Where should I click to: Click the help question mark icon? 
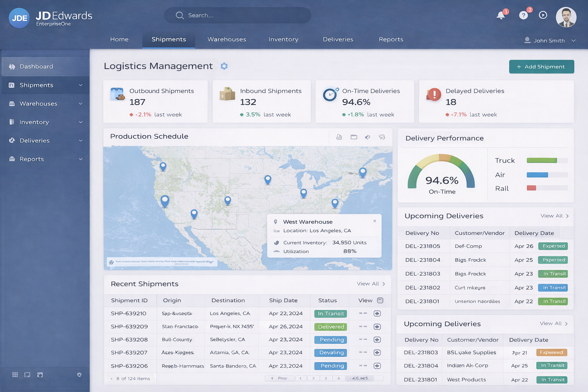coord(523,15)
